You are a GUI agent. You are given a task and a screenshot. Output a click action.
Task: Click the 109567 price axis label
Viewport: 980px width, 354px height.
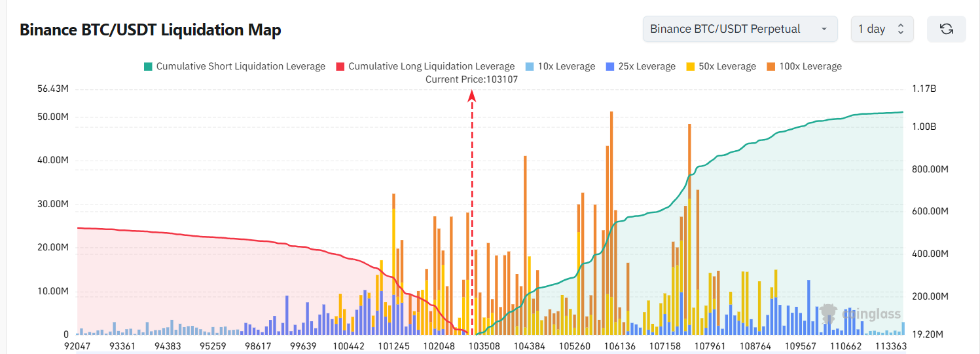pyautogui.click(x=800, y=345)
